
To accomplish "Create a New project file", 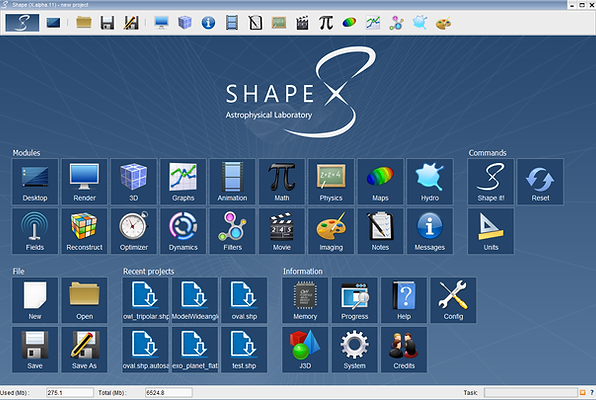I will coord(35,300).
